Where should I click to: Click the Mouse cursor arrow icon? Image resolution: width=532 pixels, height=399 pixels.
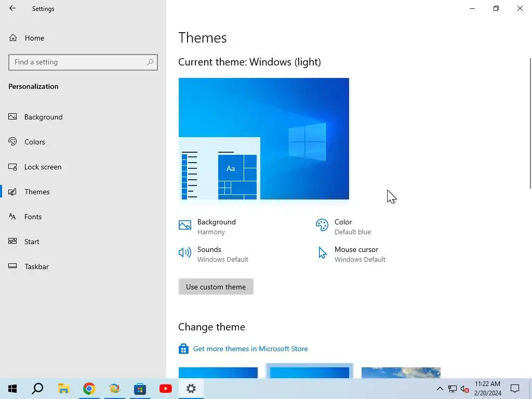coord(322,253)
